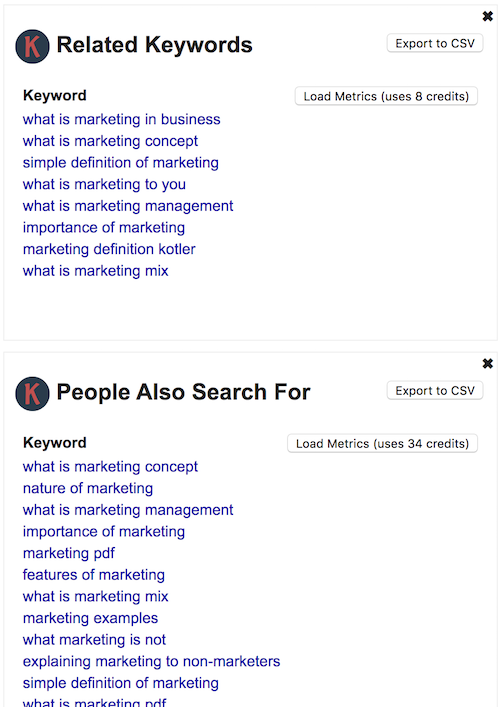Open 'nature of marketing' keyword link

[x=88, y=488]
